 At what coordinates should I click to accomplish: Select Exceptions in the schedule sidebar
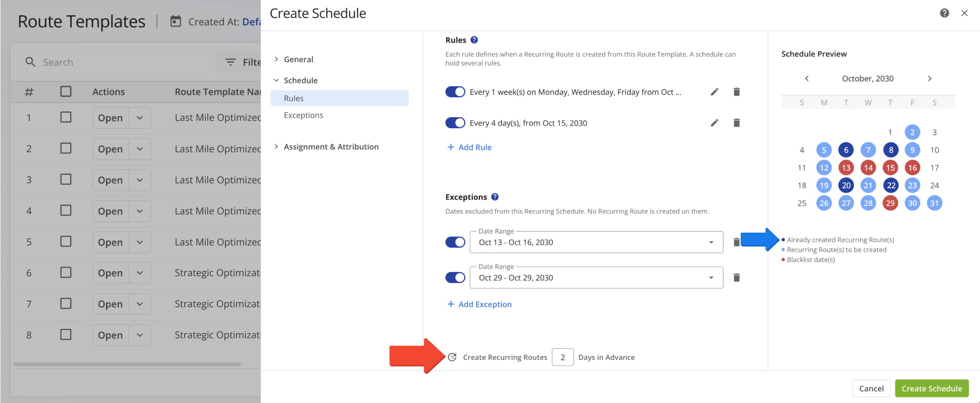[x=303, y=115]
